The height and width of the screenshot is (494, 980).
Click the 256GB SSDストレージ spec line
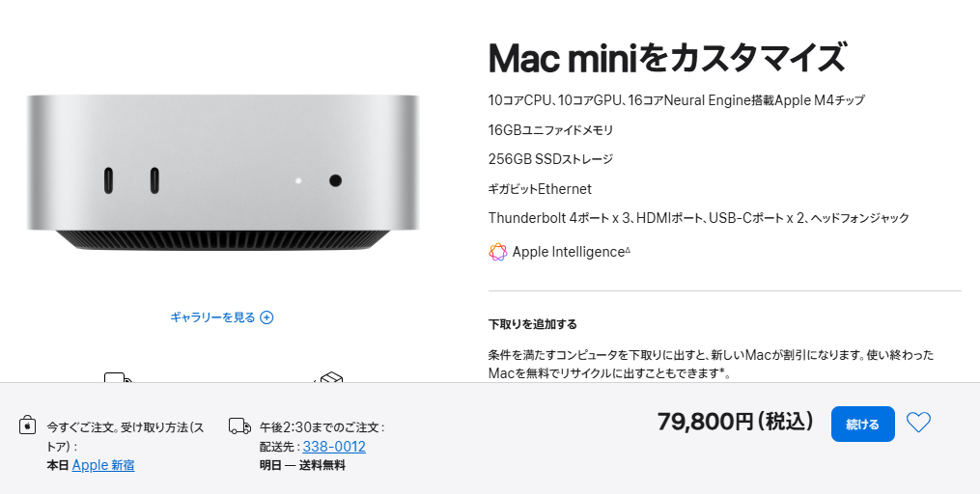coord(551,159)
